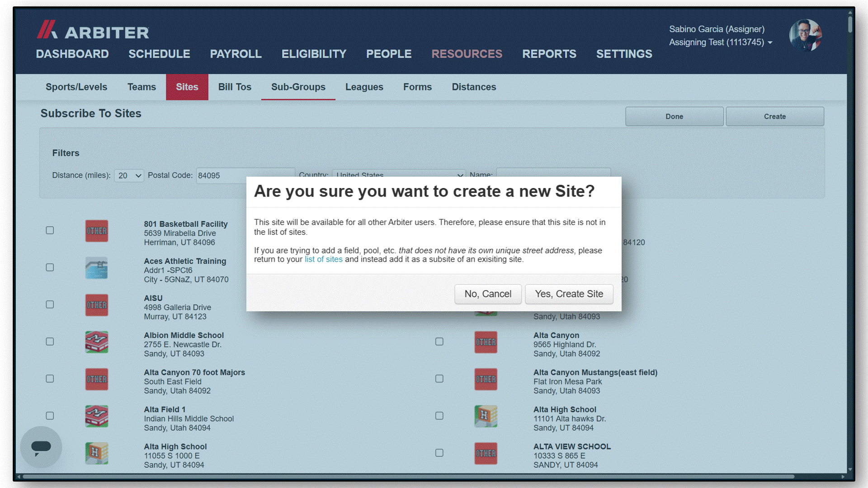
Task: Check the AISU site checkbox
Action: 50,305
